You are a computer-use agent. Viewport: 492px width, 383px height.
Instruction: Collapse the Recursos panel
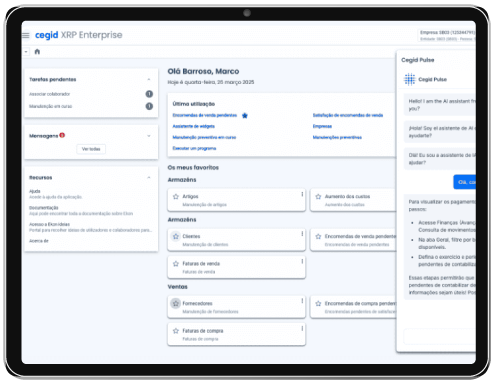pyautogui.click(x=149, y=178)
